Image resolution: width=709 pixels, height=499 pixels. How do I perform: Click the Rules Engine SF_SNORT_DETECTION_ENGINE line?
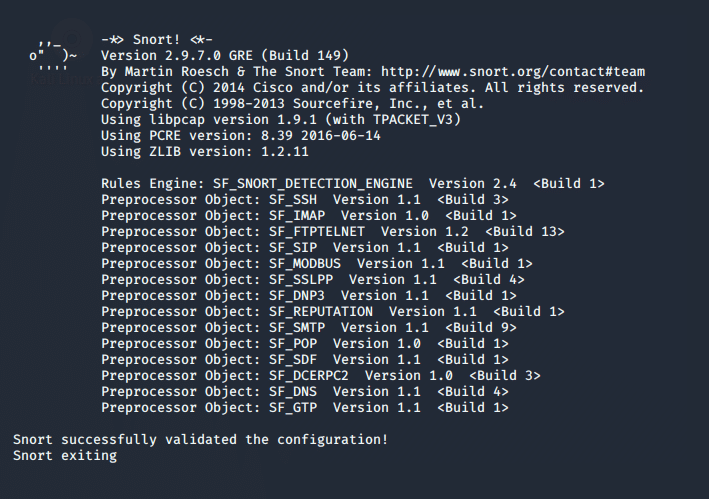click(x=352, y=184)
